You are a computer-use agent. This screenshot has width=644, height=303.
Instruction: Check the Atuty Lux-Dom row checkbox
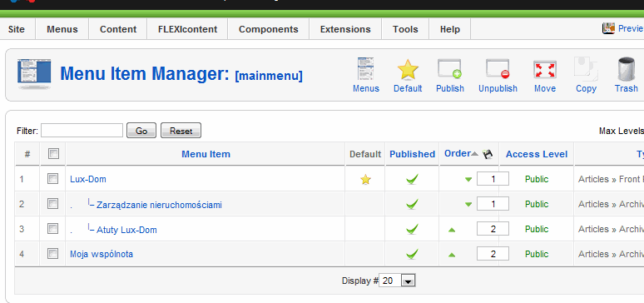(x=52, y=229)
